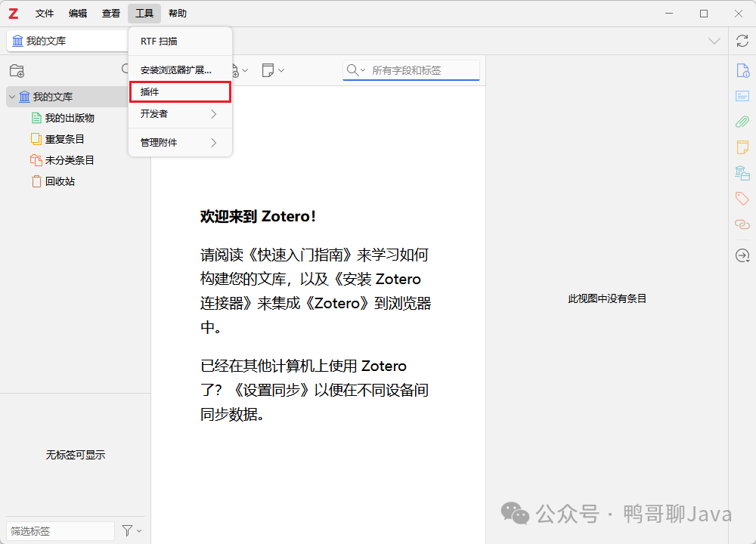Show attachments via the paperclip icon
The width and height of the screenshot is (756, 544).
tap(742, 122)
